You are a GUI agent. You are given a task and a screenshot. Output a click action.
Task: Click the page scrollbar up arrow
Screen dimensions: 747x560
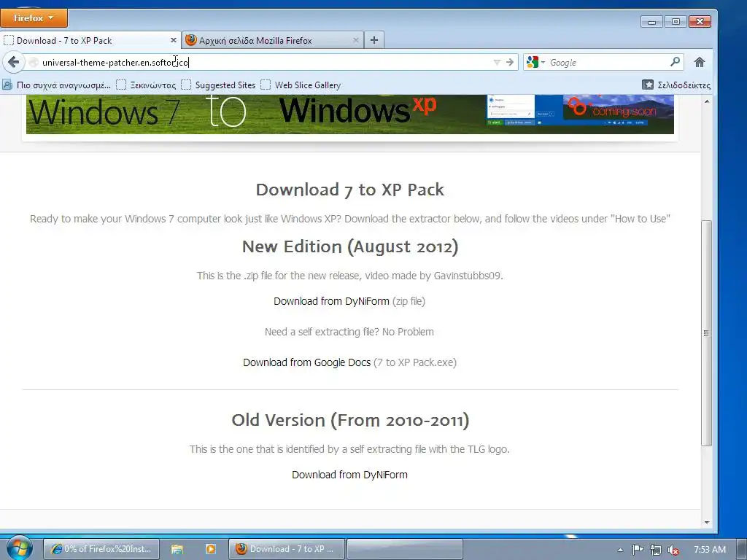coord(707,101)
